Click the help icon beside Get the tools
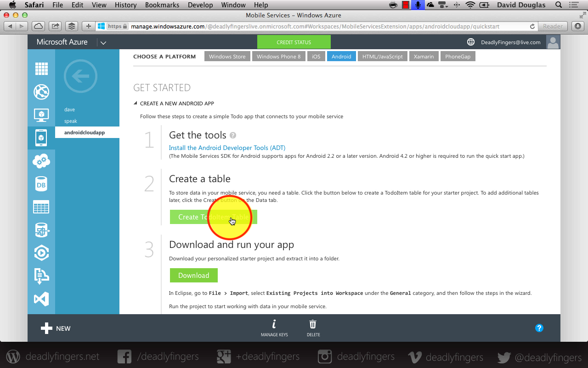588x368 pixels. coord(233,135)
